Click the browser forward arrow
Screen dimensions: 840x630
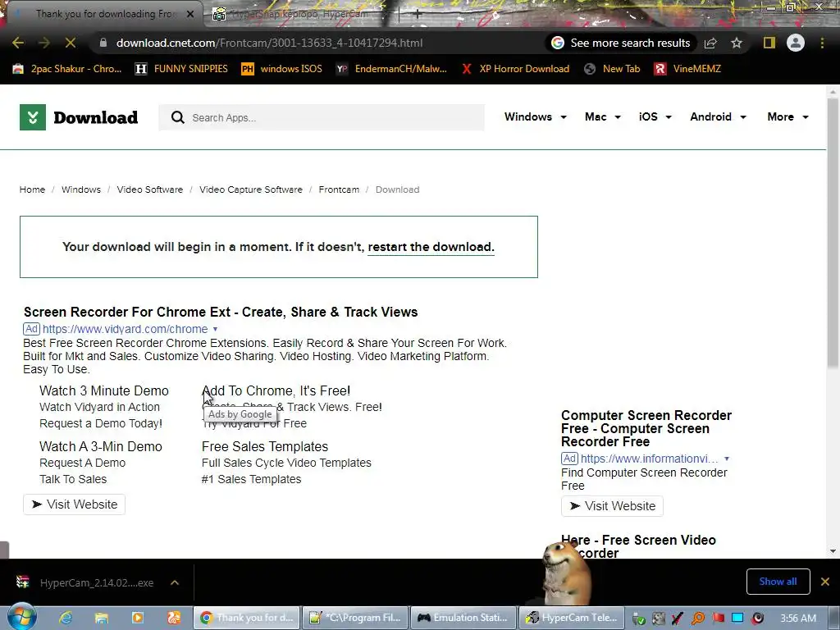pos(44,43)
